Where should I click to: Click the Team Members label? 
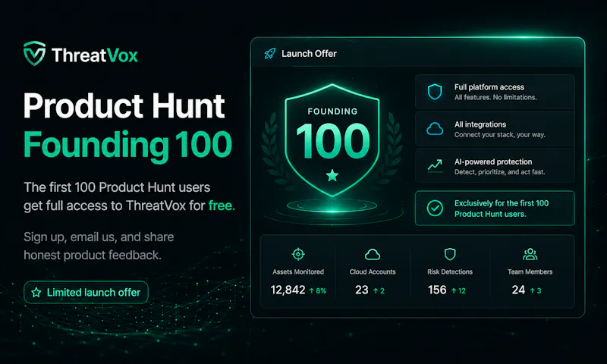(530, 272)
